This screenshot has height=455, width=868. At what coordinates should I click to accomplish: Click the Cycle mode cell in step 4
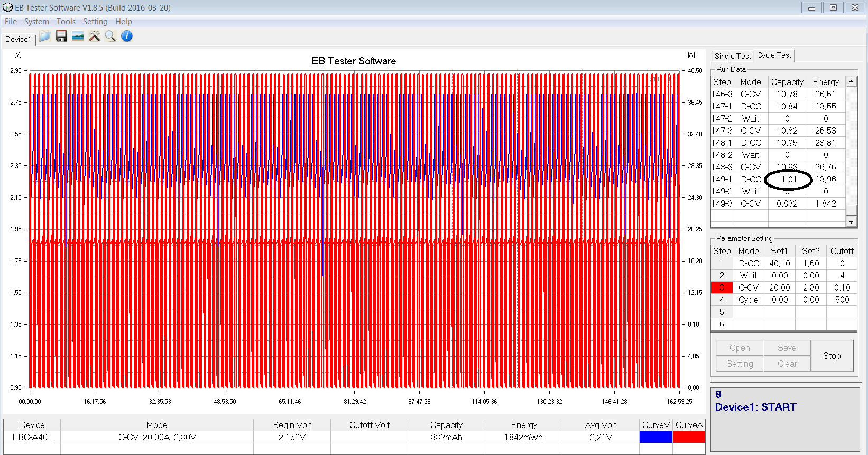coord(749,300)
